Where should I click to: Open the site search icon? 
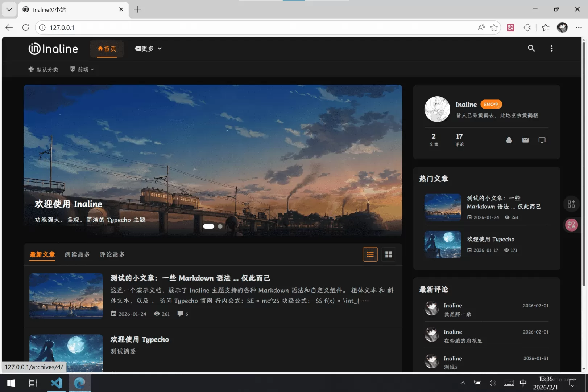pyautogui.click(x=531, y=48)
